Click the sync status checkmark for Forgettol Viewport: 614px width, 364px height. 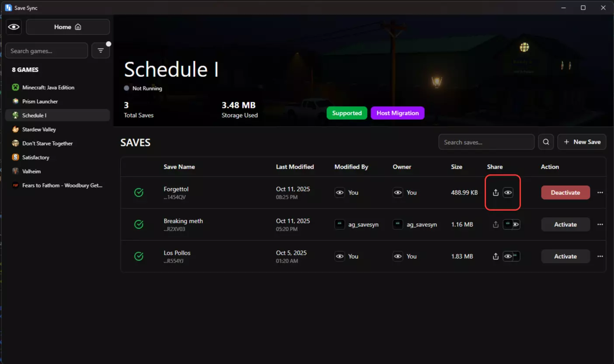(x=139, y=193)
